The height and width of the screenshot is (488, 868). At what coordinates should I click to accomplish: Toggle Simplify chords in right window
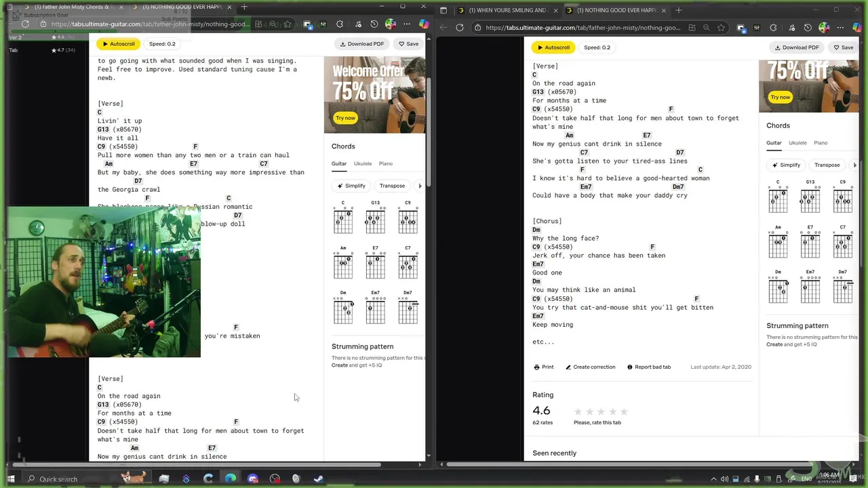pyautogui.click(x=786, y=165)
